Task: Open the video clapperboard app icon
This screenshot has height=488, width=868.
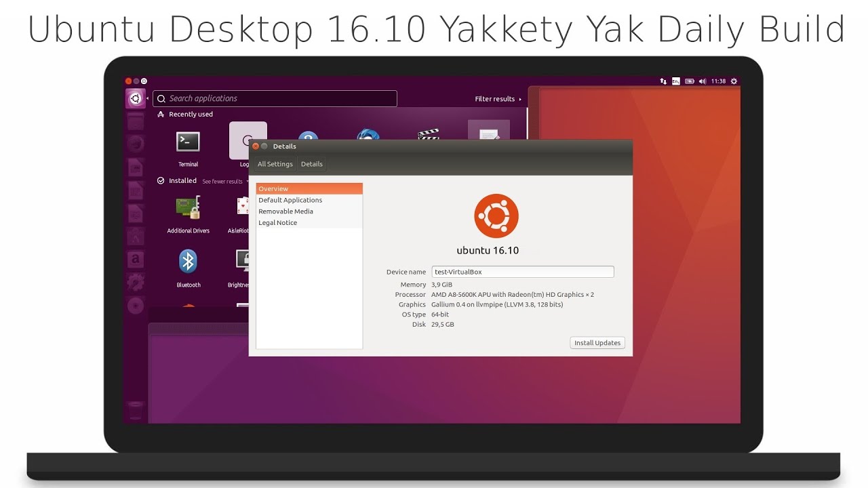Action: (429, 134)
